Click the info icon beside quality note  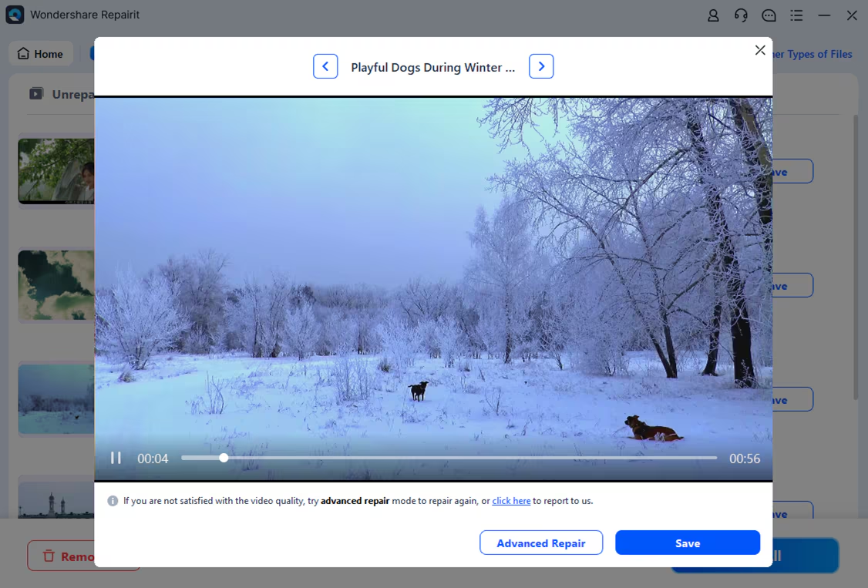pyautogui.click(x=113, y=501)
